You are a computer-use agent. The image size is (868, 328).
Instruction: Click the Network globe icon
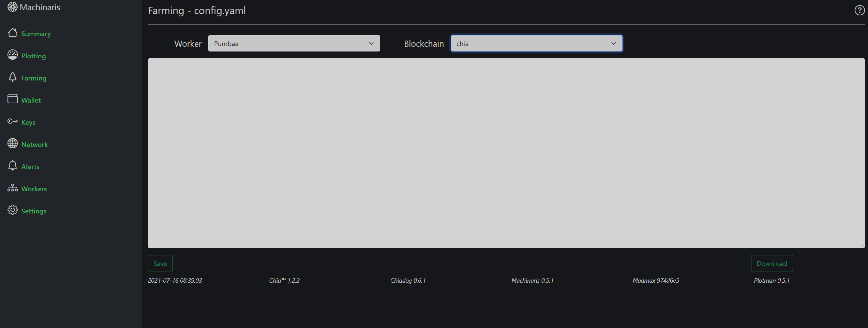click(13, 144)
